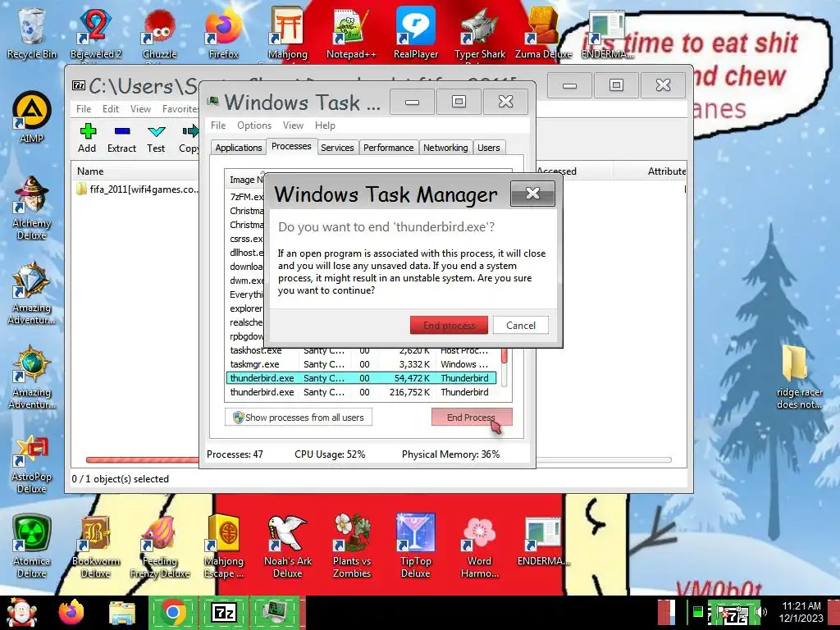This screenshot has width=840, height=630.
Task: Open the Chuzzle desktop shortcut
Action: [x=159, y=33]
